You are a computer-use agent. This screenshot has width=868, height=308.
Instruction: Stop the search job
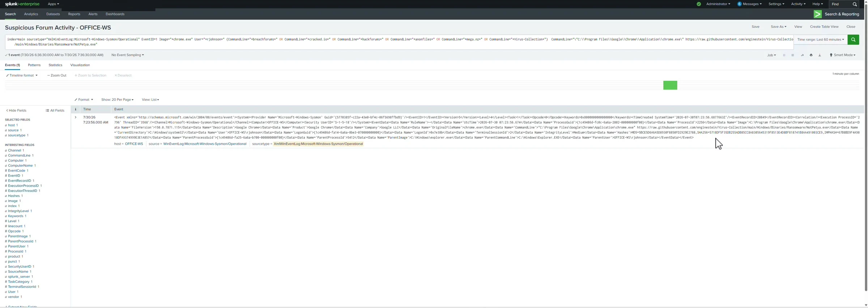click(x=793, y=55)
